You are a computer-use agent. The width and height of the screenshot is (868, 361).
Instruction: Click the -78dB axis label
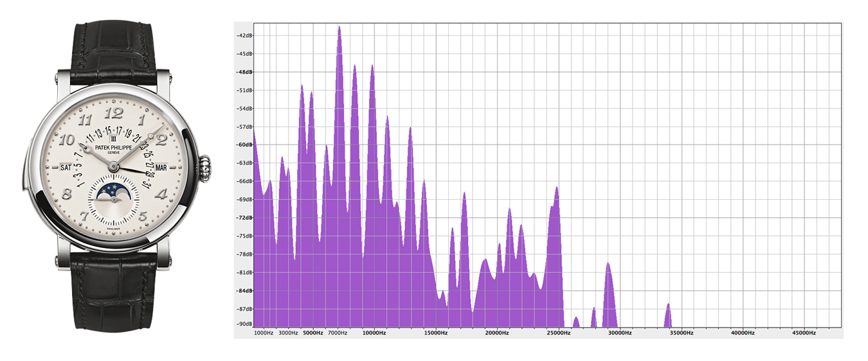[244, 254]
